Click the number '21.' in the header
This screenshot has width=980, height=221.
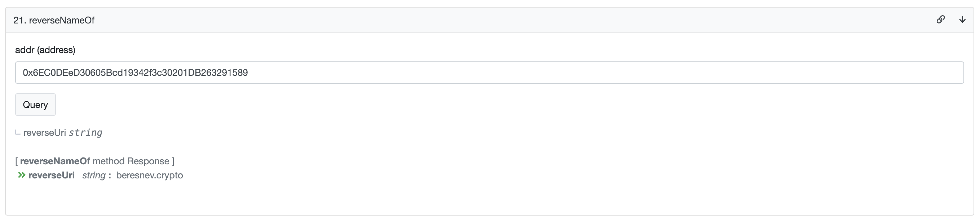[x=20, y=20]
